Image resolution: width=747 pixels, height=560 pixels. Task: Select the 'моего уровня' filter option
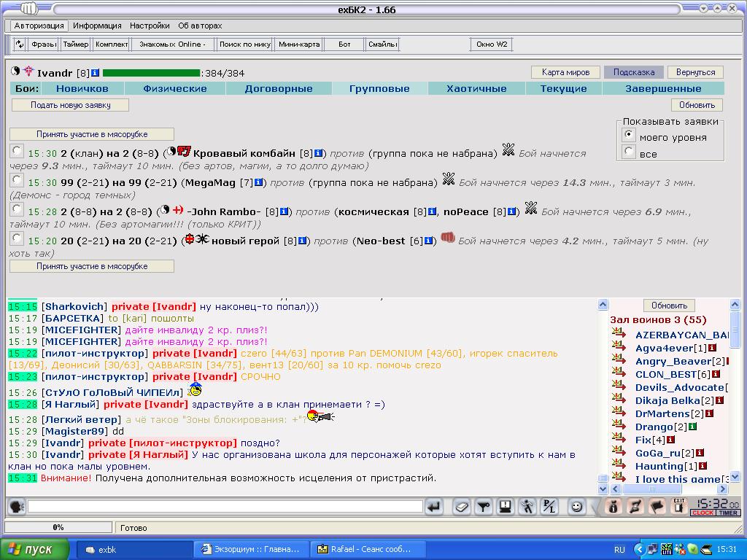point(629,135)
